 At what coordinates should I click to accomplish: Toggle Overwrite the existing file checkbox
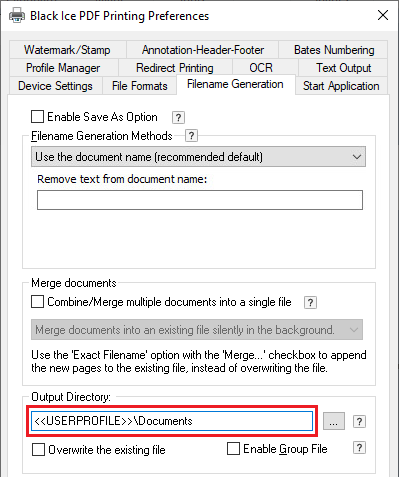[38, 449]
